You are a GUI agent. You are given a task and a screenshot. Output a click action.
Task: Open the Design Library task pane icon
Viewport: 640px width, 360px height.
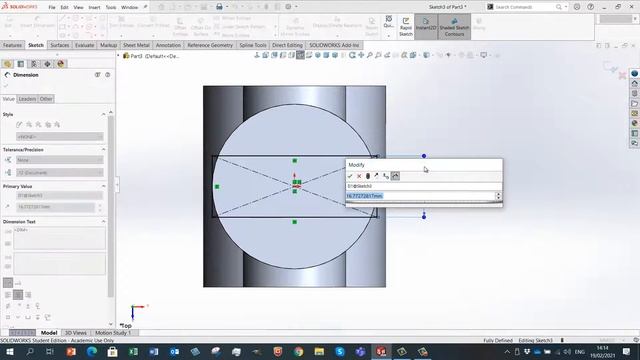tap(634, 93)
